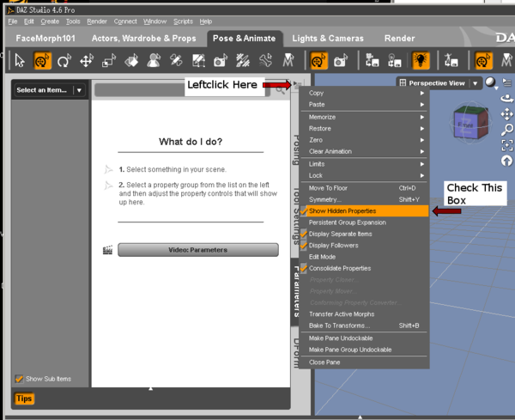Select the Rotate tool icon
This screenshot has width=515, height=420.
[64, 61]
